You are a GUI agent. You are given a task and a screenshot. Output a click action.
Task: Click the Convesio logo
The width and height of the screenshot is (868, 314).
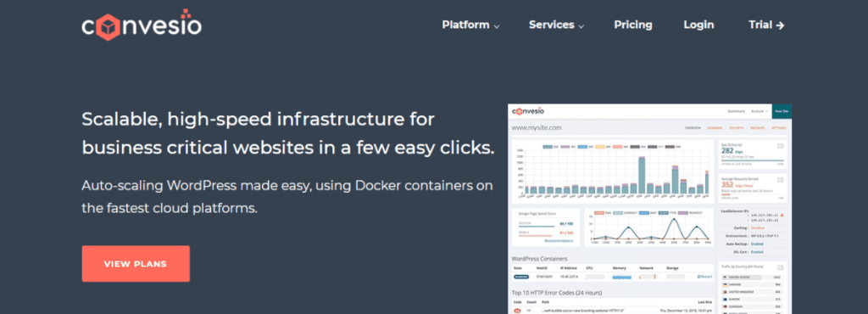pyautogui.click(x=142, y=25)
